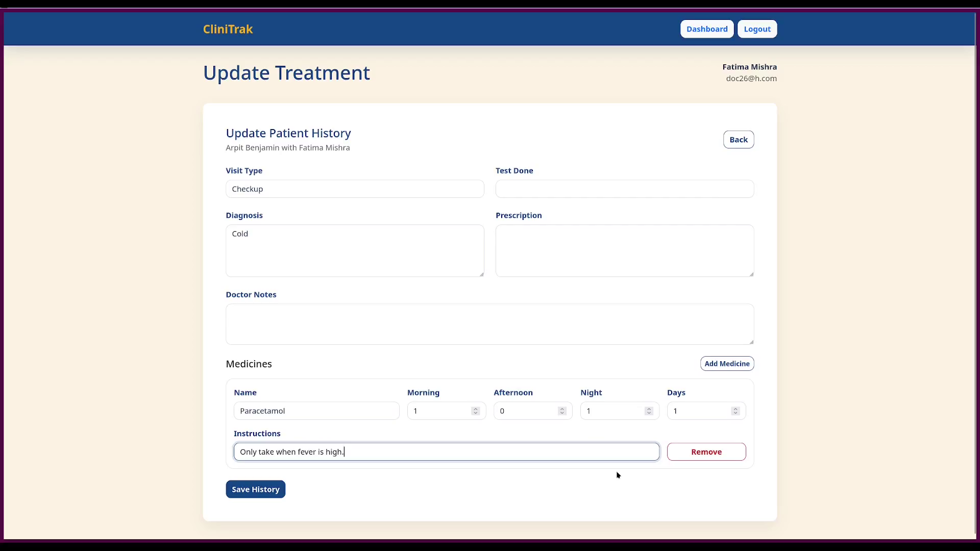The image size is (980, 551).
Task: Click the Update Patient History heading
Action: 288,133
